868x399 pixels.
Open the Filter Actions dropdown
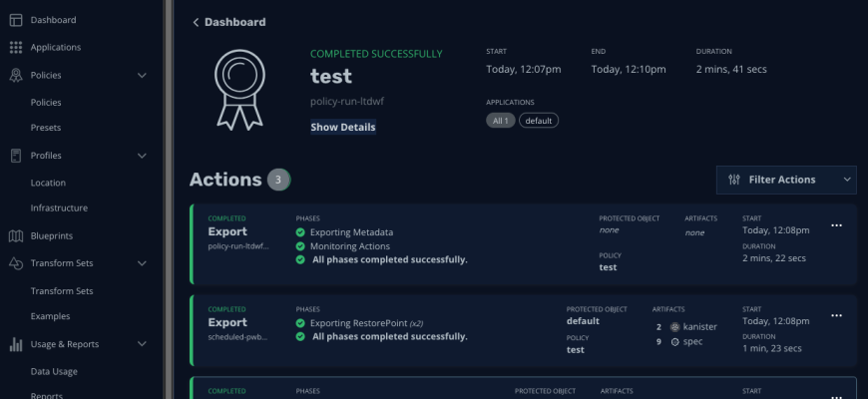coord(786,180)
